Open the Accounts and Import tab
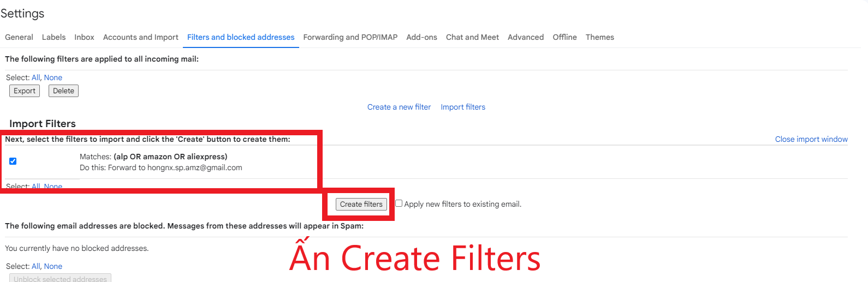The image size is (868, 282). point(140,37)
